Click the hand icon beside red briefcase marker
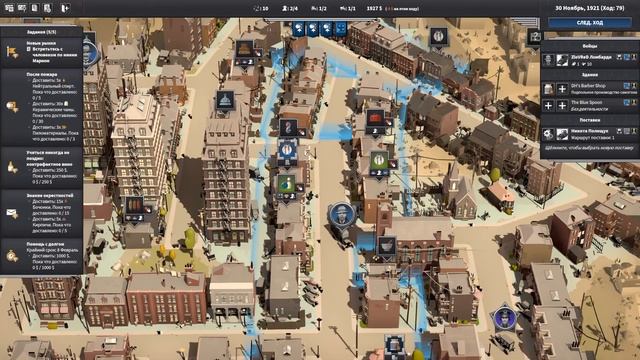This screenshot has height=360, width=640. [x=388, y=122]
